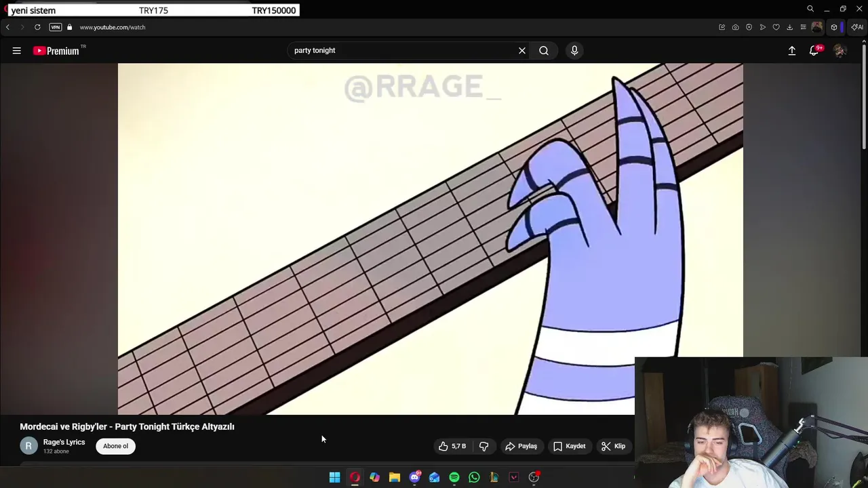Start voice search with the microphone icon

574,50
